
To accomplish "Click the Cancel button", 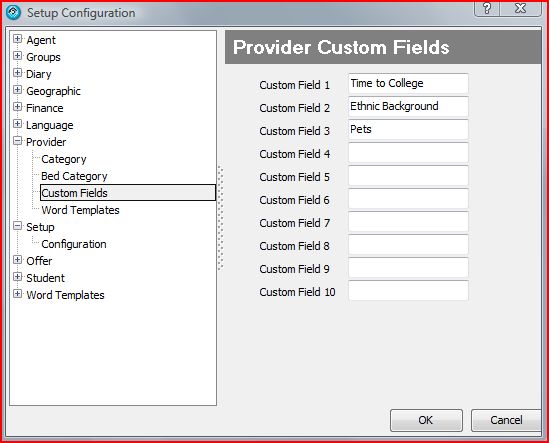I will click(x=506, y=420).
